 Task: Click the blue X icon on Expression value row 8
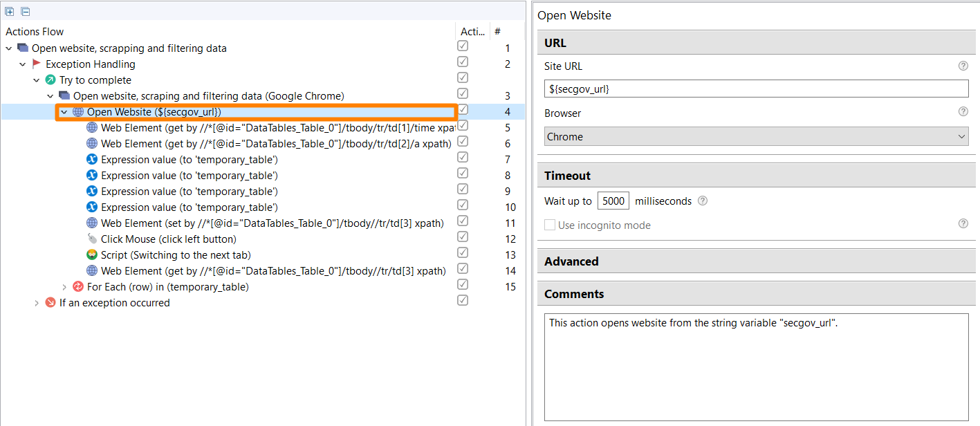[92, 176]
